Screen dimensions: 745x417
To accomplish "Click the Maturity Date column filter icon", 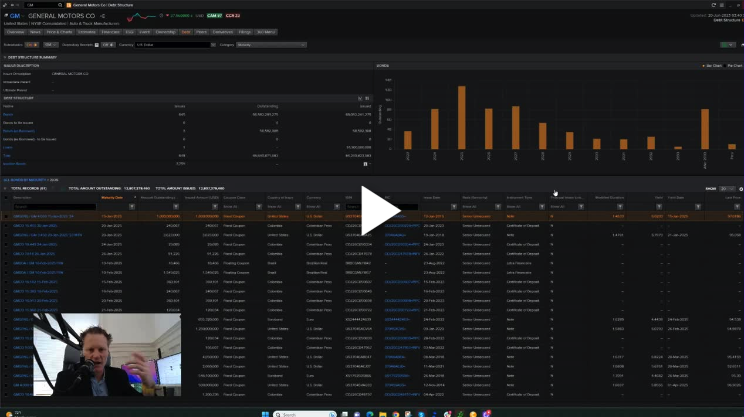I will [132, 207].
